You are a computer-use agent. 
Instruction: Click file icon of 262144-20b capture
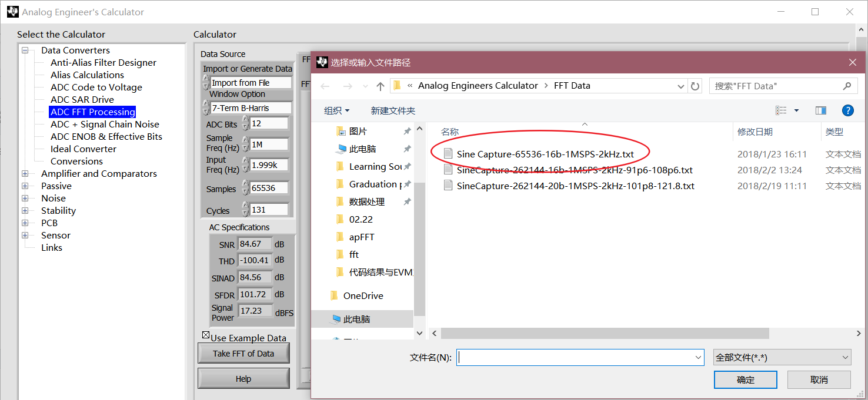point(448,186)
